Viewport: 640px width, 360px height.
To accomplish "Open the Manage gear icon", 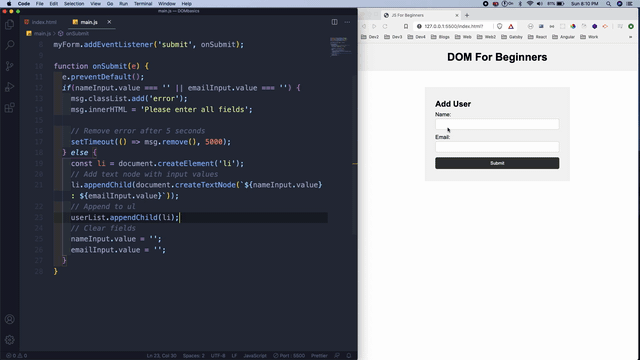I will [9, 340].
